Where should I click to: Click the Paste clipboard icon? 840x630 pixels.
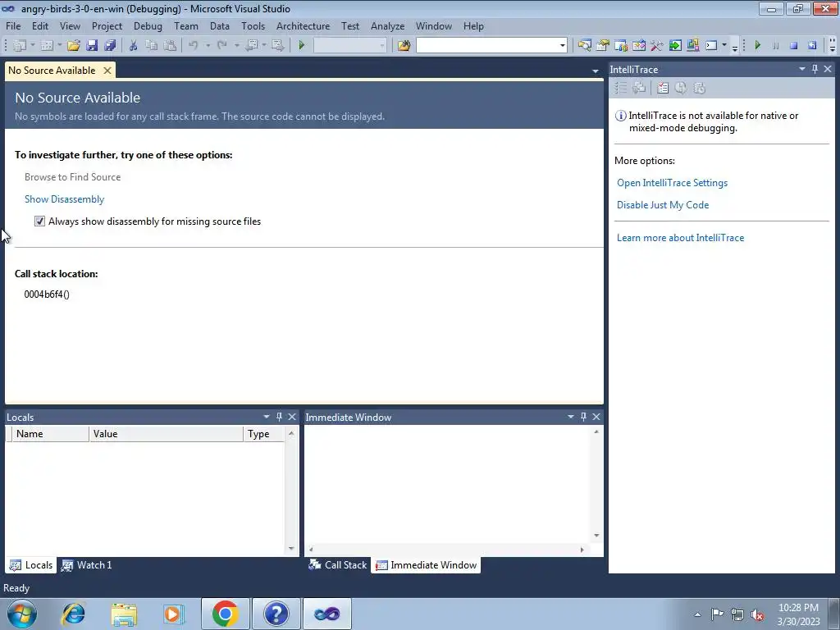pos(170,46)
